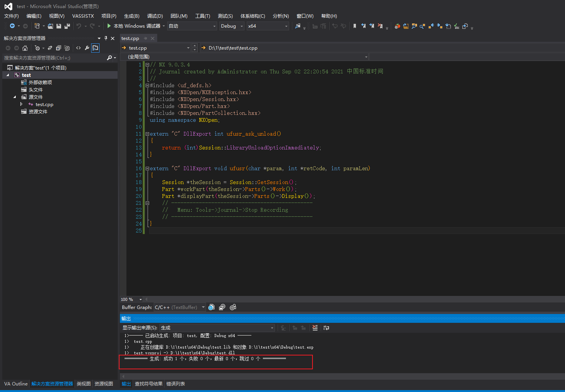
Task: Open the 显示输出来源 生成 dropdown
Action: coord(217,328)
